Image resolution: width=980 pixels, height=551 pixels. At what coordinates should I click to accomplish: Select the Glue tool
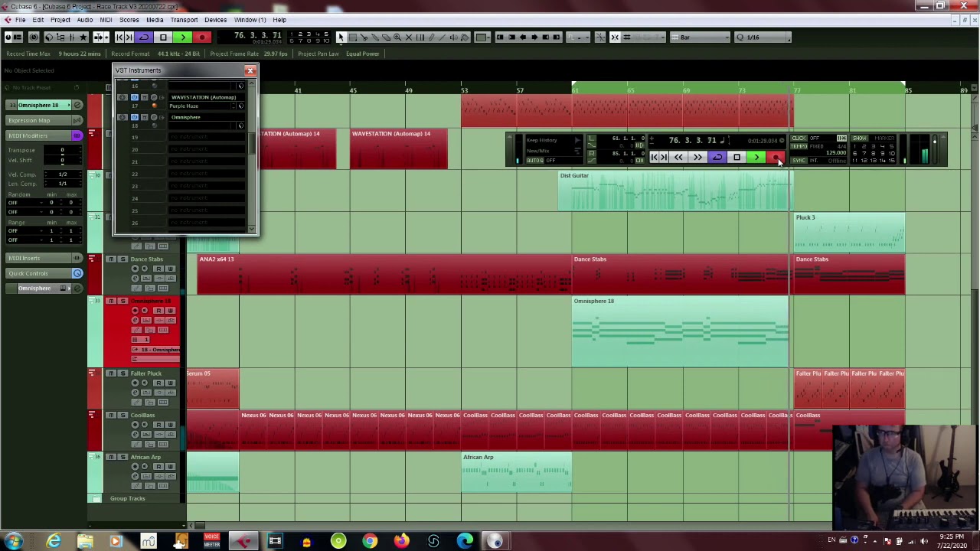[x=375, y=37]
